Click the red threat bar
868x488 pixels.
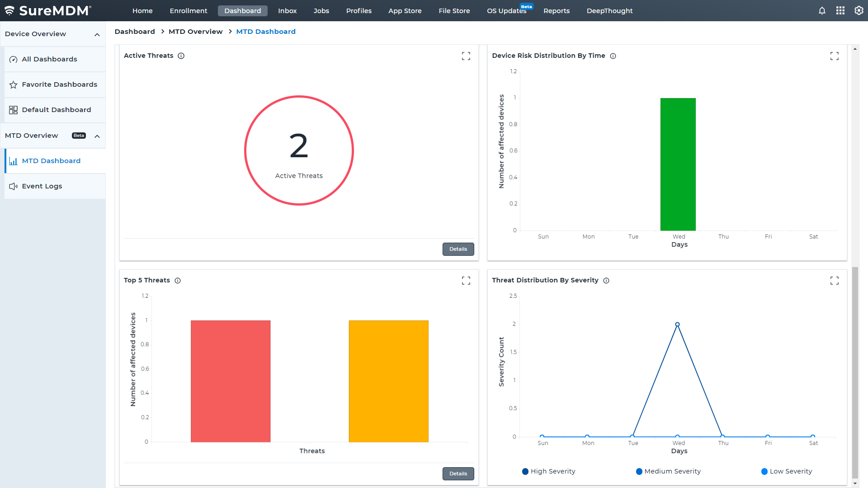(231, 381)
